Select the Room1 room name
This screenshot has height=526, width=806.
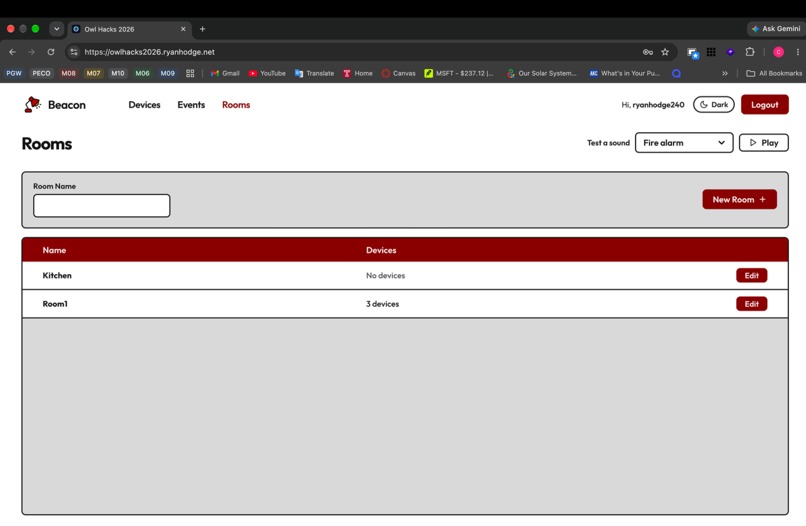click(x=55, y=304)
